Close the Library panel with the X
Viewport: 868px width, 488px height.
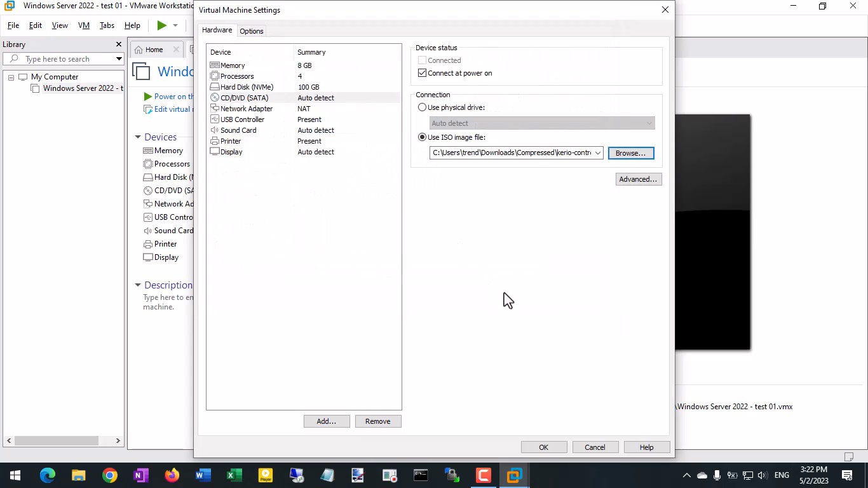(x=118, y=44)
